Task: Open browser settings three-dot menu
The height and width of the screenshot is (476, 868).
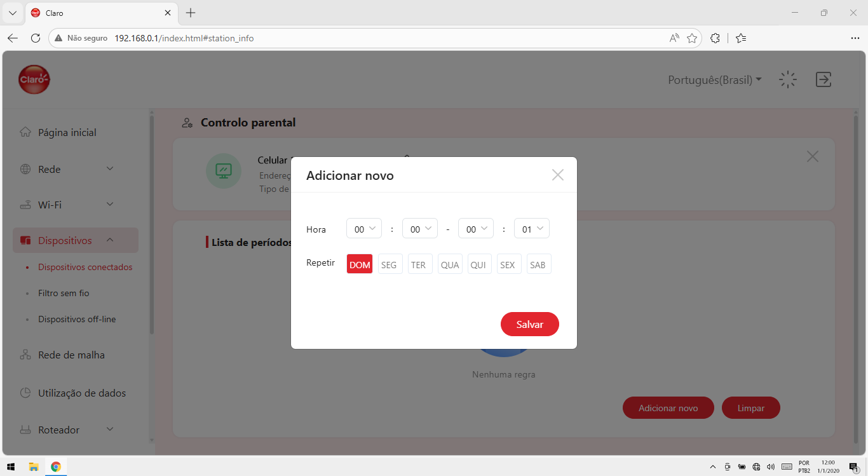Action: [x=855, y=38]
